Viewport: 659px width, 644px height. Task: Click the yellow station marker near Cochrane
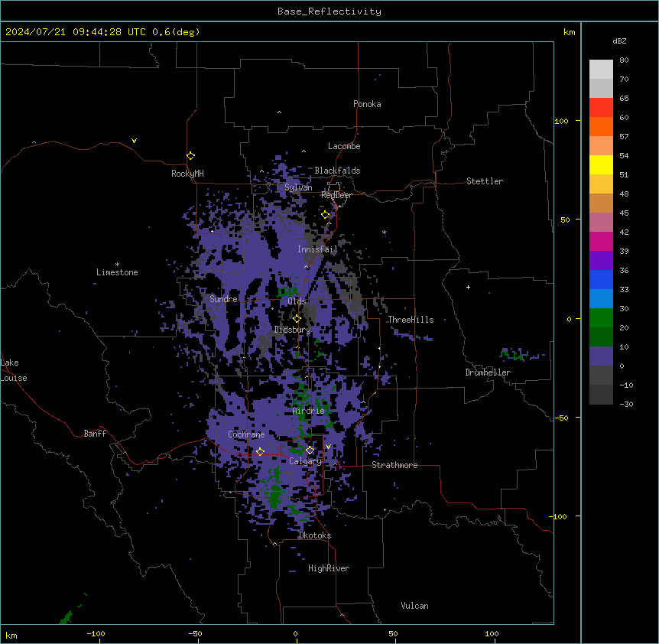(x=260, y=451)
